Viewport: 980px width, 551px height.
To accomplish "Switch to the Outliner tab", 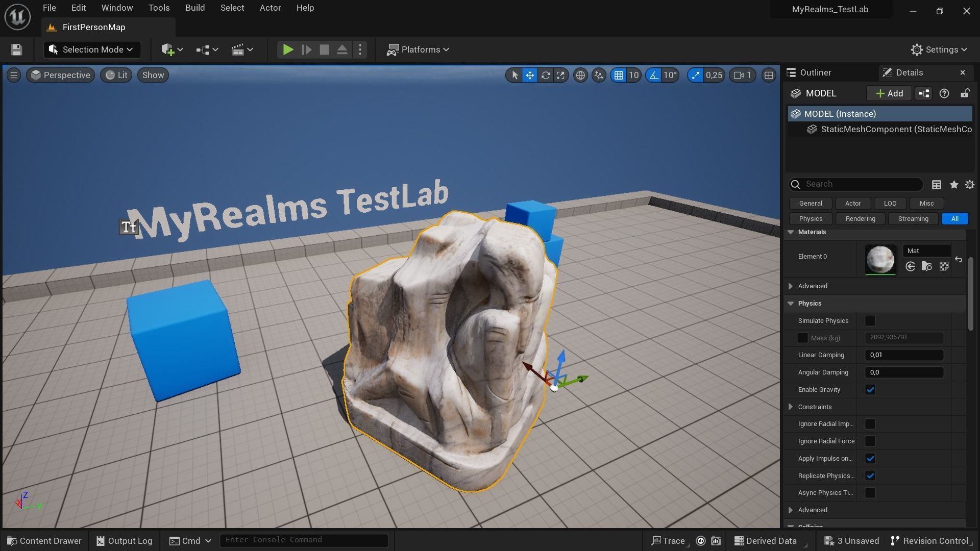I will click(x=815, y=72).
